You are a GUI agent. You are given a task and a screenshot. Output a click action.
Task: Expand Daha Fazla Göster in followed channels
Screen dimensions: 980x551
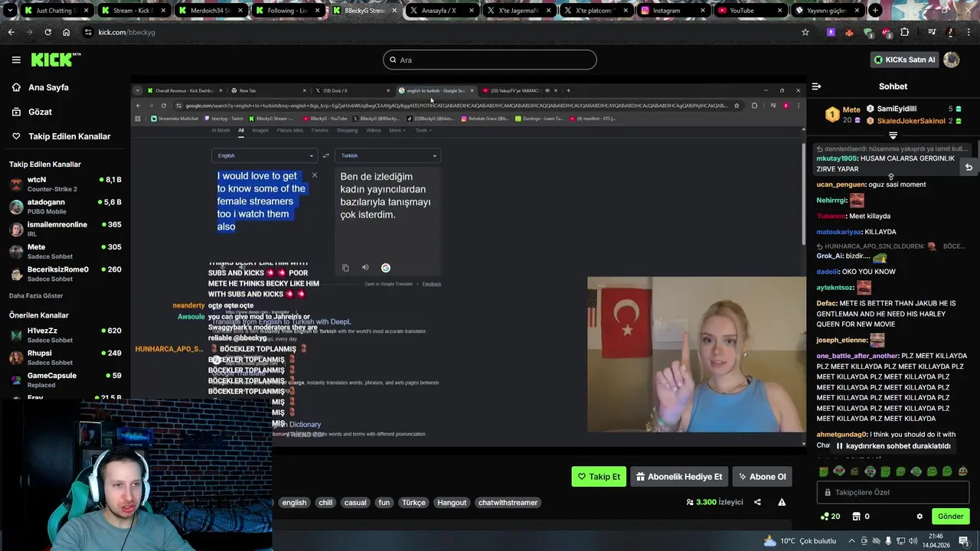pos(36,295)
